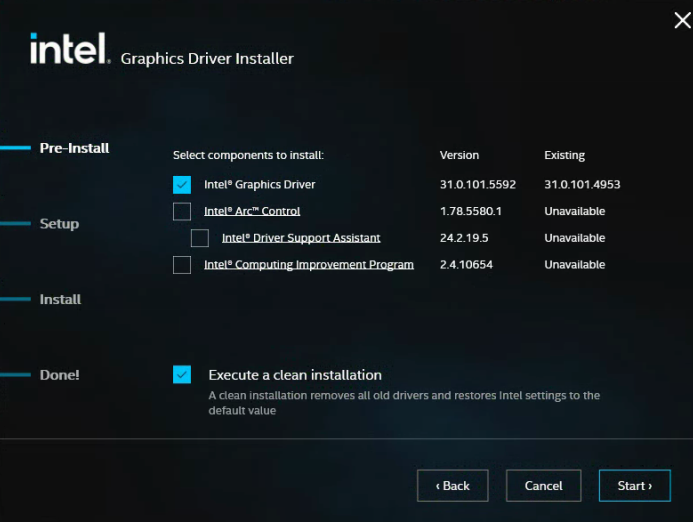Click the Execute a clean installation label
Screen dimensions: 693x522
coord(295,375)
